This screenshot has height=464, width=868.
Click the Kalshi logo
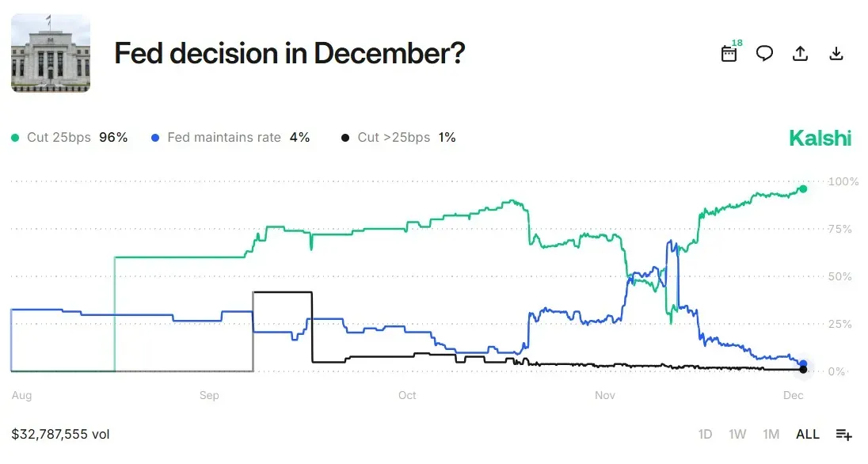(x=820, y=138)
